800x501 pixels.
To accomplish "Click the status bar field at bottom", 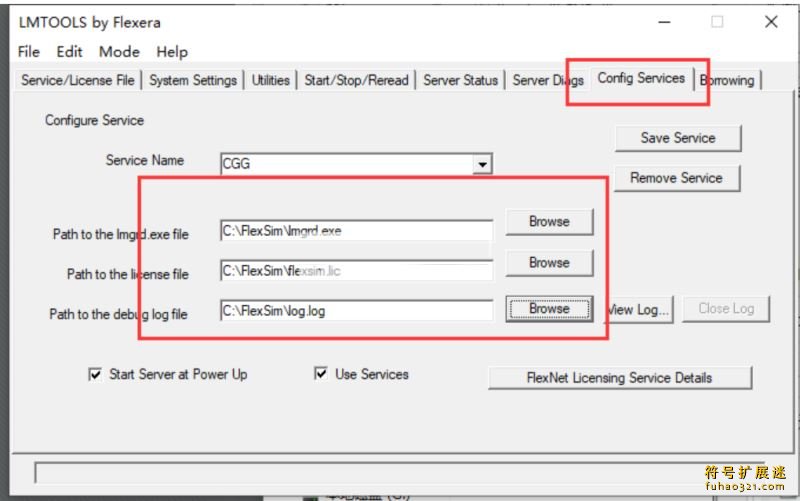I will click(401, 472).
